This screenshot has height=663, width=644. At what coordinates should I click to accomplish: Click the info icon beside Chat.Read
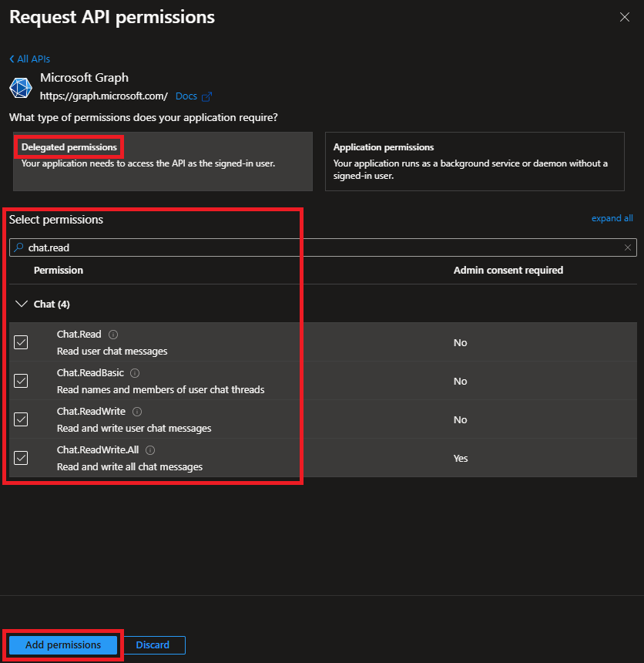coord(113,335)
